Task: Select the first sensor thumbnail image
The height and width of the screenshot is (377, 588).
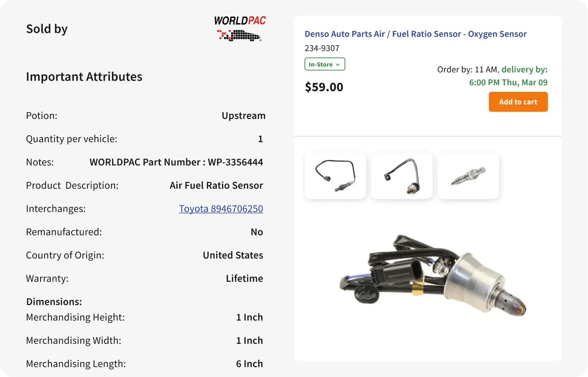Action: tap(335, 176)
